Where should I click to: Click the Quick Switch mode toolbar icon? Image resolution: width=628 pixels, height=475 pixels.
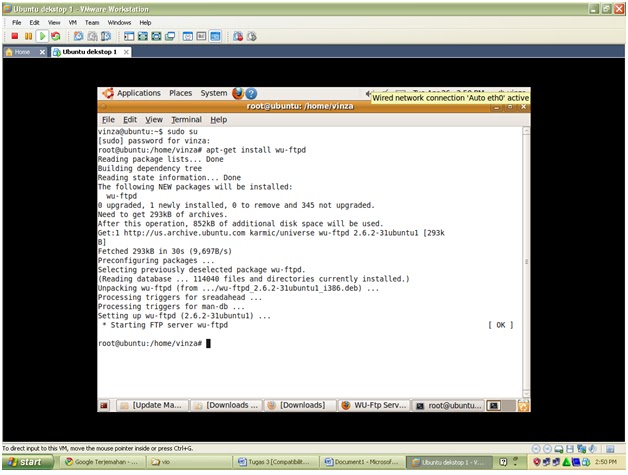click(x=143, y=36)
